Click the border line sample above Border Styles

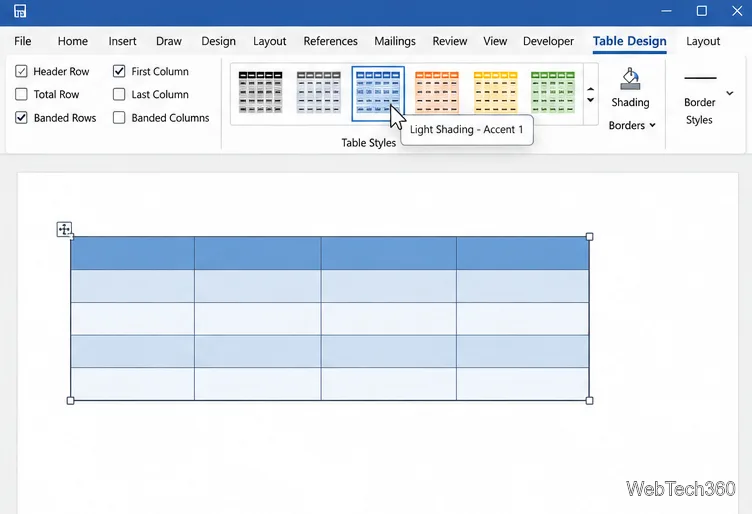click(x=700, y=78)
